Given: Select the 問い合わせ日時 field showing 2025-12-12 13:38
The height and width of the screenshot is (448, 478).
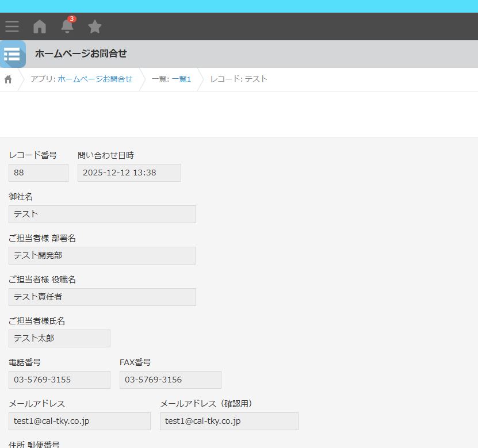Looking at the screenshot, I should pyautogui.click(x=129, y=173).
